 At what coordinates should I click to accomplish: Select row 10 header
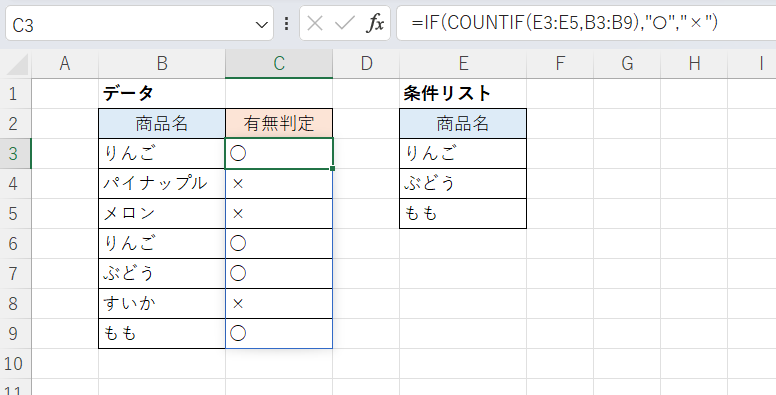[x=15, y=363]
